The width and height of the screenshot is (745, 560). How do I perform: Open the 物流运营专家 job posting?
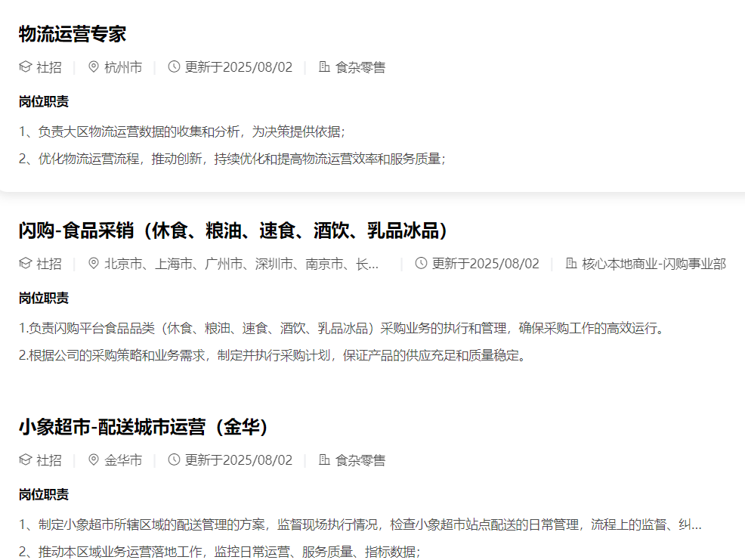click(71, 34)
